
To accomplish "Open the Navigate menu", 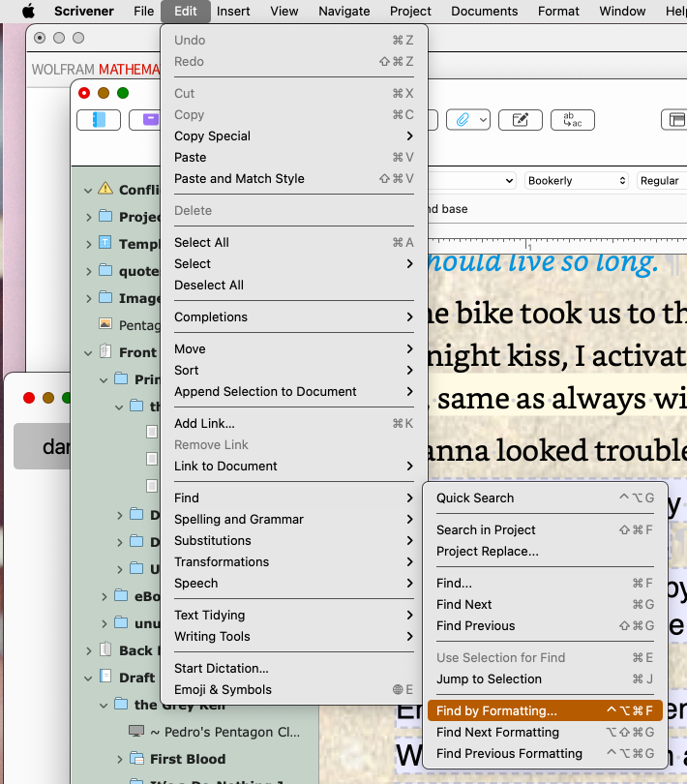I will (x=344, y=11).
